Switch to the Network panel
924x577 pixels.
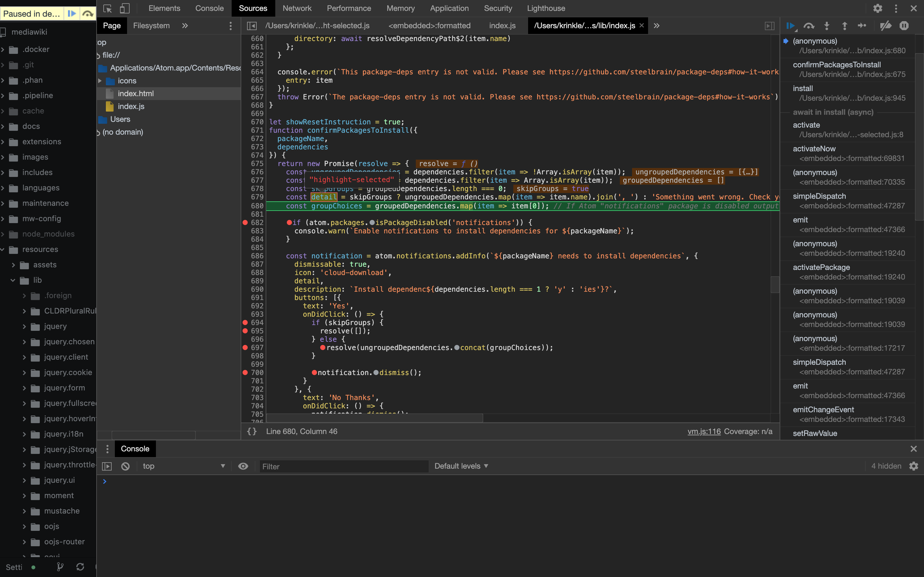click(297, 8)
